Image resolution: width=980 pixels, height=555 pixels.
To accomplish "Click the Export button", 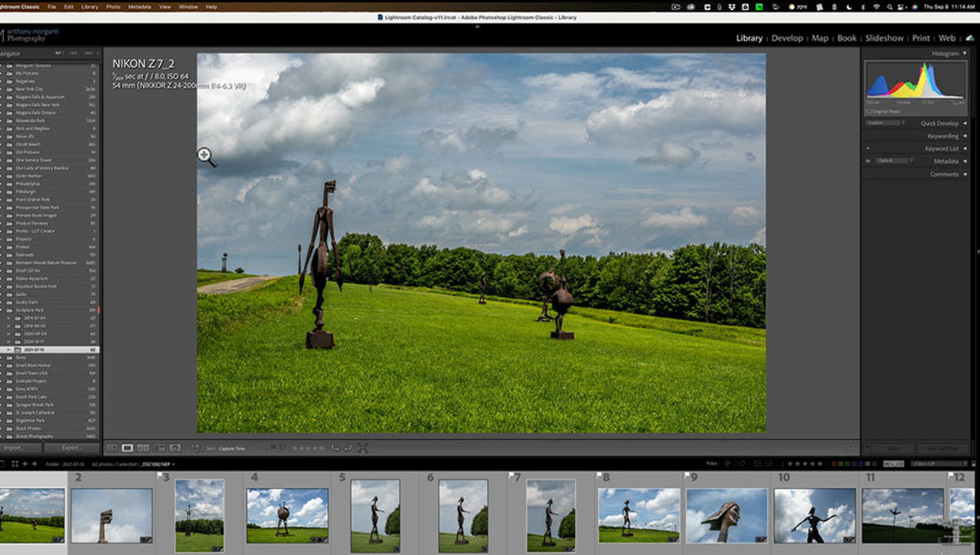I will tap(72, 448).
